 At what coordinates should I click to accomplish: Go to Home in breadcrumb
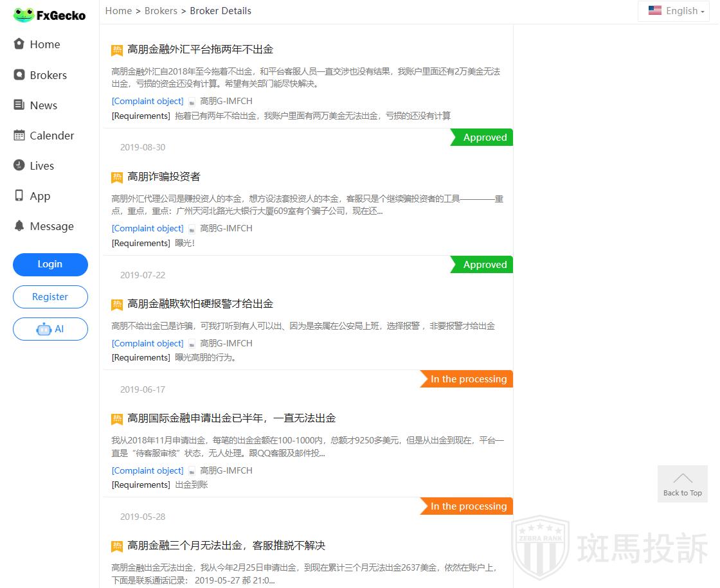tap(118, 11)
